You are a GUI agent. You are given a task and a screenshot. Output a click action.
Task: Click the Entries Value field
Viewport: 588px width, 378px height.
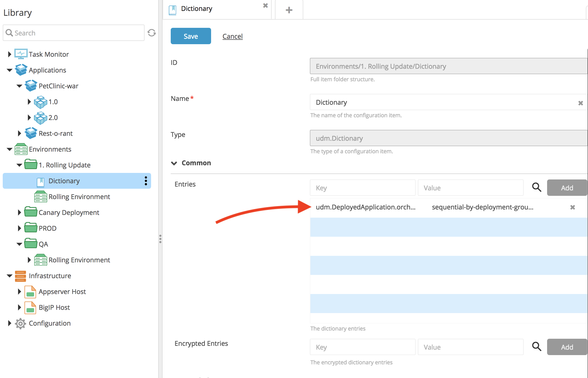click(470, 188)
